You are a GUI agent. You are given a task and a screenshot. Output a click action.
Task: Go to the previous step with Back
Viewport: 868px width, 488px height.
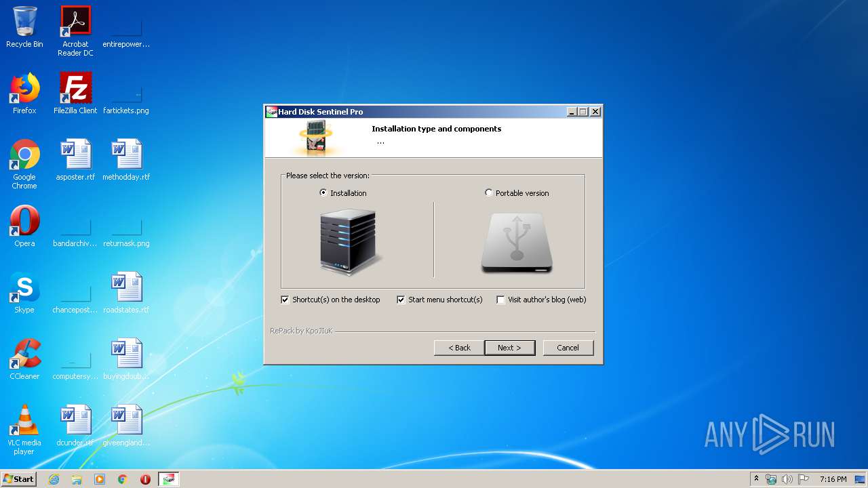pos(459,348)
